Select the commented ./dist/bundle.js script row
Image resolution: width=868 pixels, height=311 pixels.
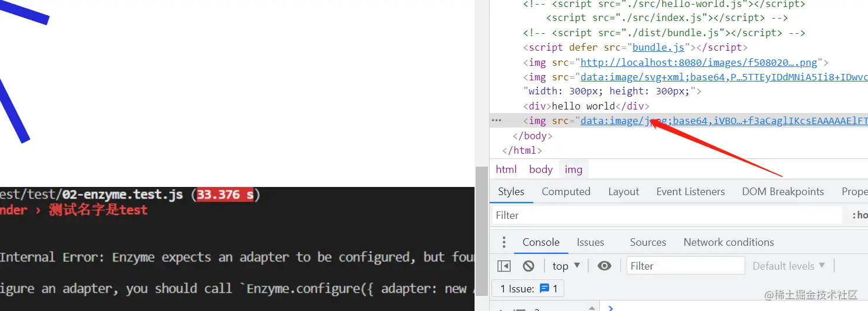tap(679, 33)
